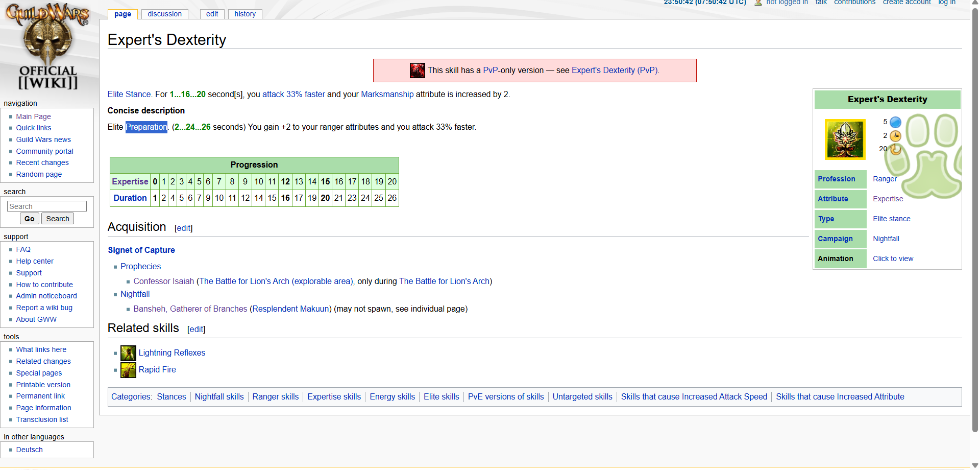
Task: Click How to contribute
Action: (x=44, y=285)
